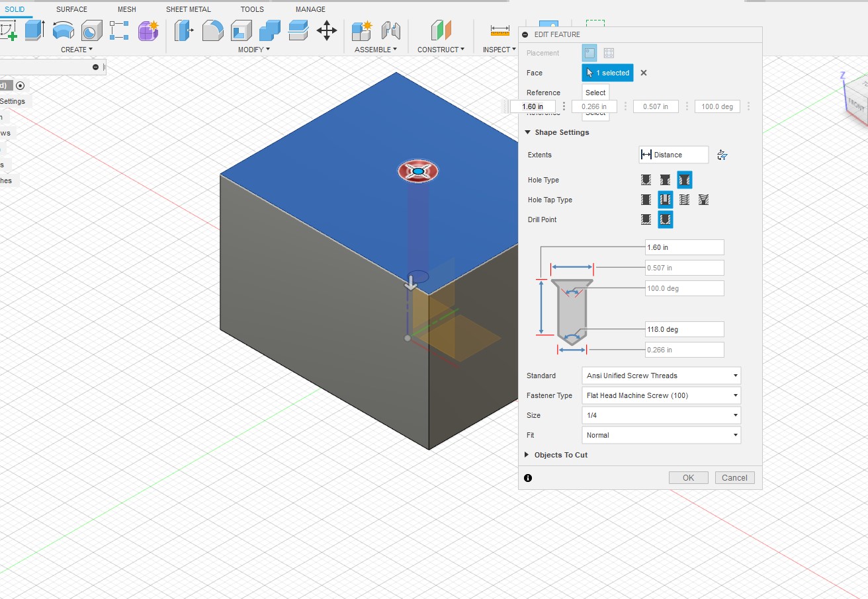Set Drill Point to Flat
The width and height of the screenshot is (868, 599).
(646, 220)
